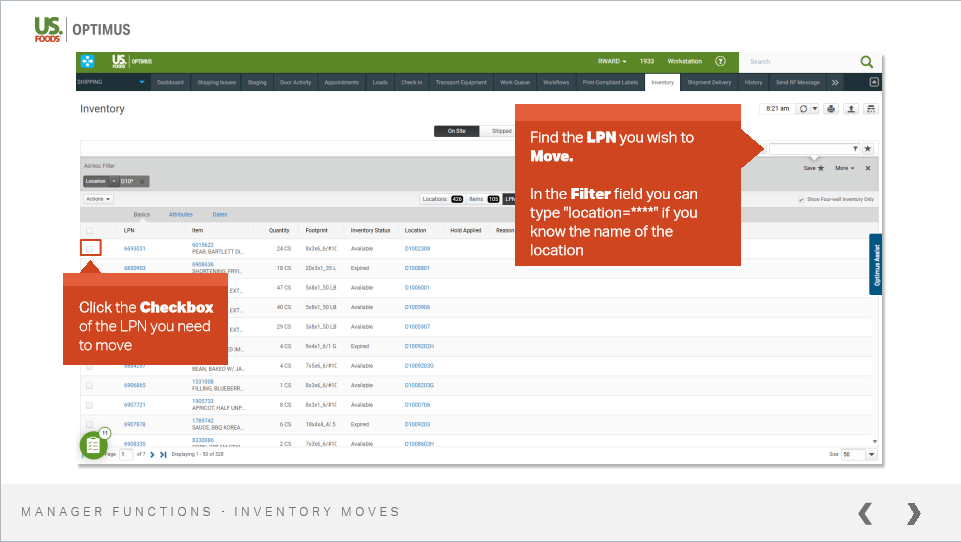Screen dimensions: 961x542
Task: Open the More dropdown in filter bar
Action: click(x=845, y=168)
